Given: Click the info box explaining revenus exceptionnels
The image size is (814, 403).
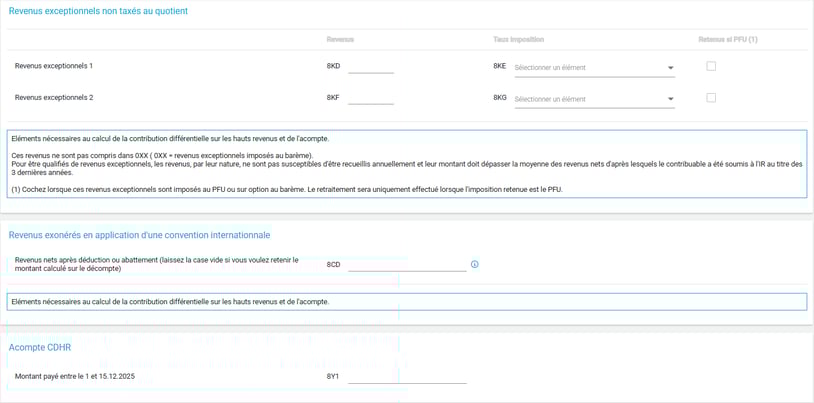Looking at the screenshot, I should point(406,164).
